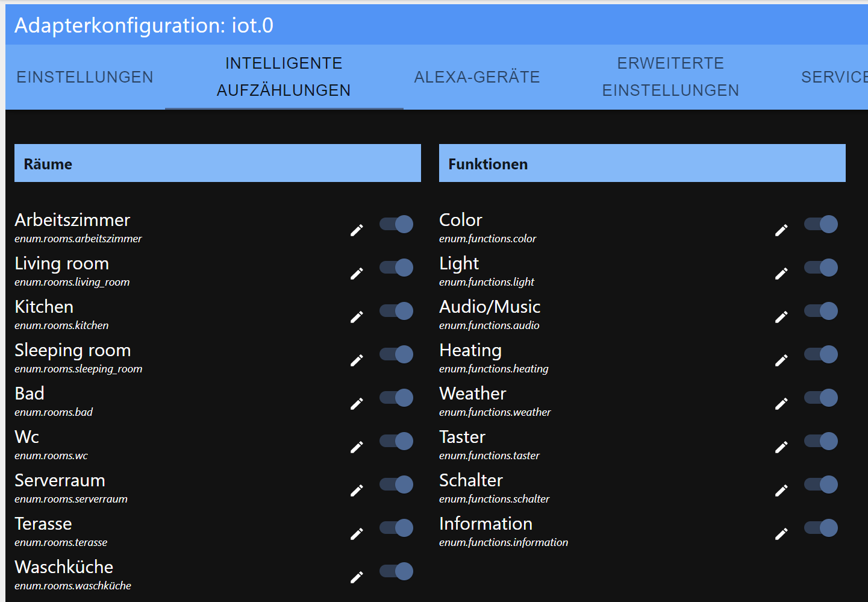The width and height of the screenshot is (868, 602).
Task: Toggle off the Bad room
Action: click(x=396, y=398)
